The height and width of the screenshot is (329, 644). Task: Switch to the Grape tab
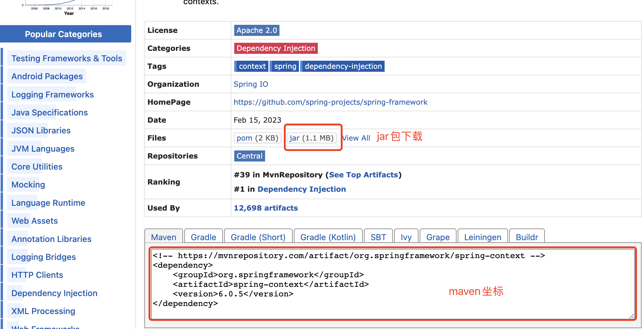(438, 236)
